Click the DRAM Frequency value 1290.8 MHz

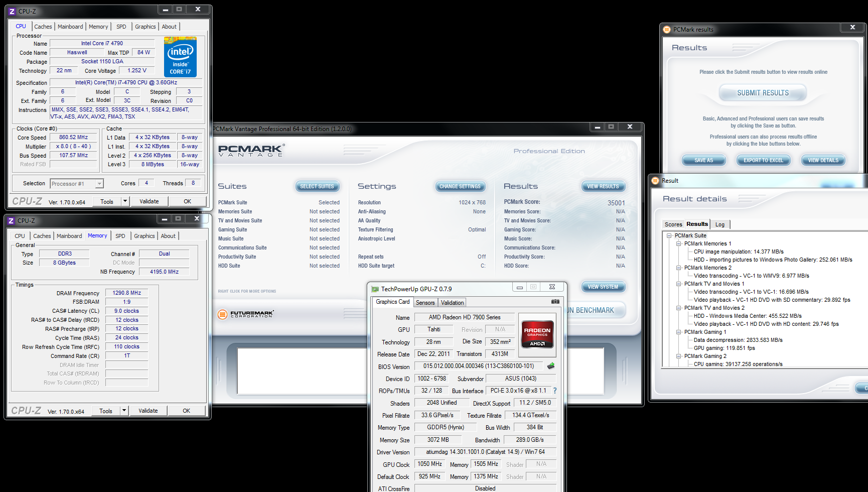pos(126,293)
